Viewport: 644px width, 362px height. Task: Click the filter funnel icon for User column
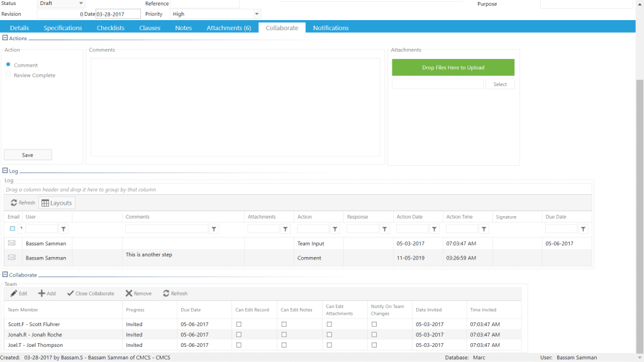tap(64, 229)
